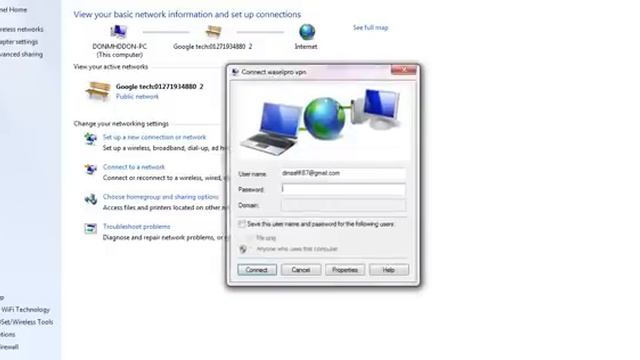
Task: Open Troubleshoot problems link
Action: pyautogui.click(x=136, y=227)
